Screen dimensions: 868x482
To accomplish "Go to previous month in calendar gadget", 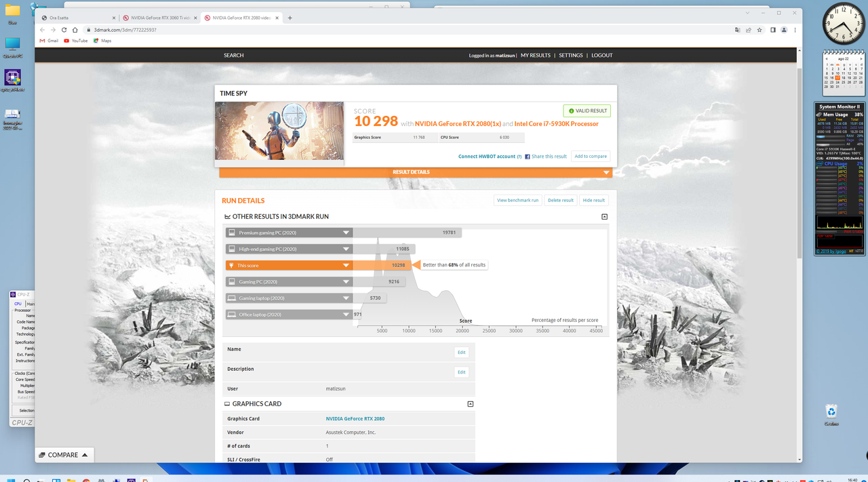I will point(825,59).
